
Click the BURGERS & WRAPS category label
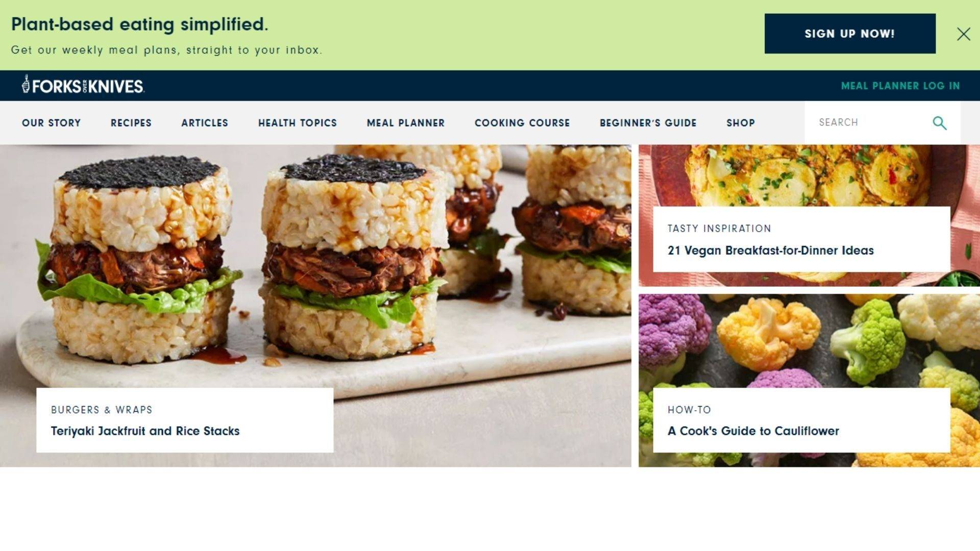[x=101, y=409]
